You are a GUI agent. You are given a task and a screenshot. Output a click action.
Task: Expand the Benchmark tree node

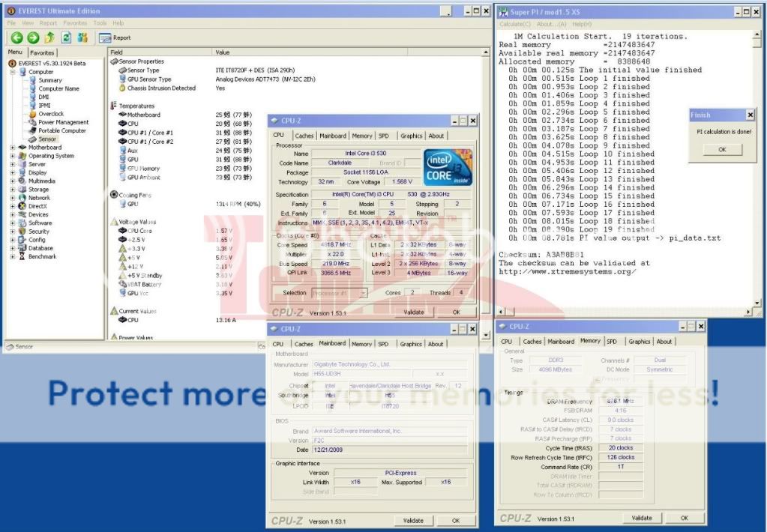[13, 256]
